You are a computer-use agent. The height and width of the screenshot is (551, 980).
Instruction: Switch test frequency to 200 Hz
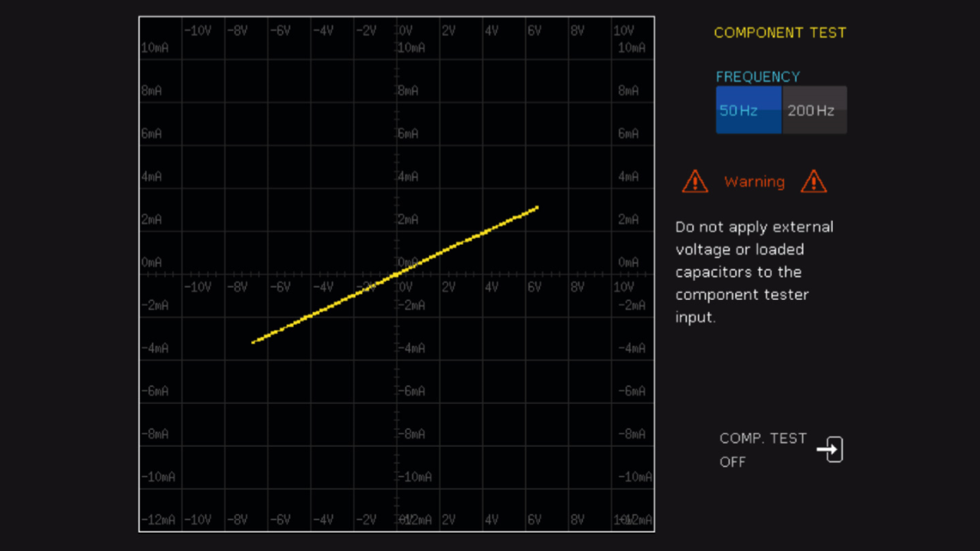(x=814, y=110)
